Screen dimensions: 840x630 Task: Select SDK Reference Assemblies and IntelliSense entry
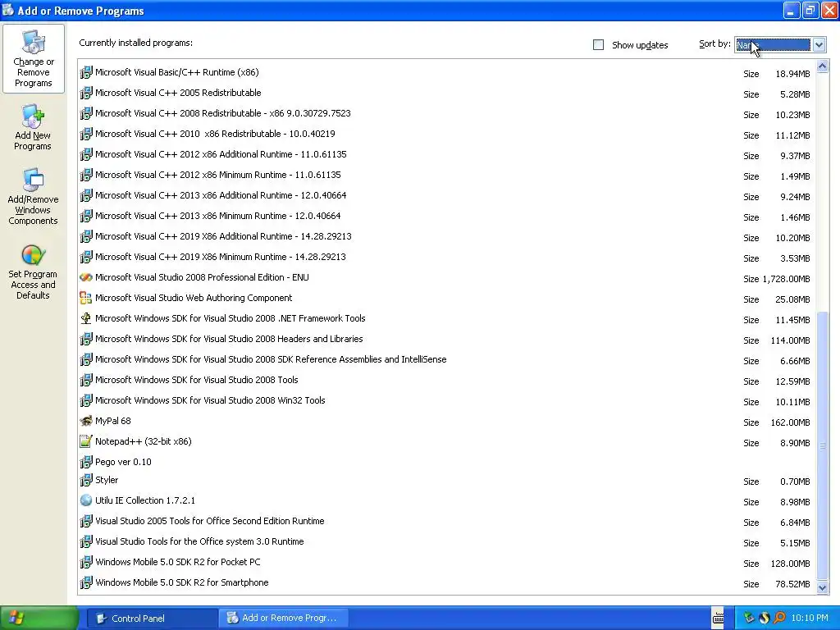(x=447, y=359)
